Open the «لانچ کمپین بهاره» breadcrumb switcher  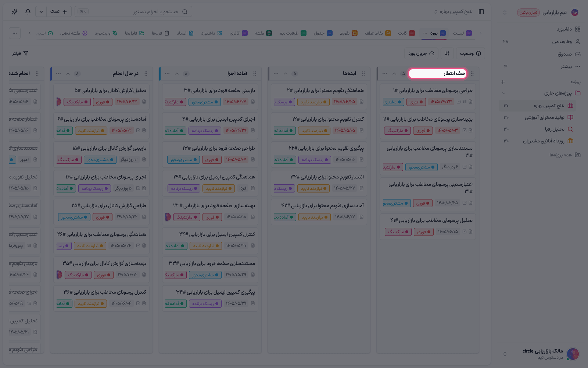pos(453,12)
